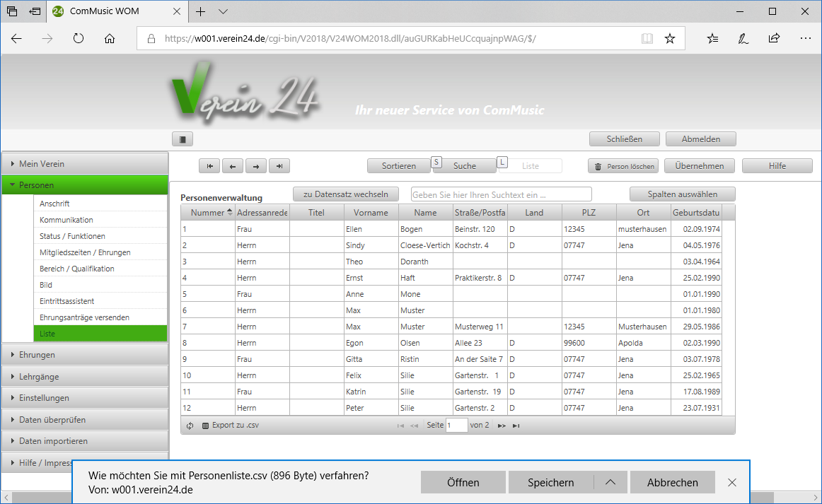This screenshot has width=822, height=504.
Task: Click Abbrechen in download prompt
Action: [x=672, y=483]
